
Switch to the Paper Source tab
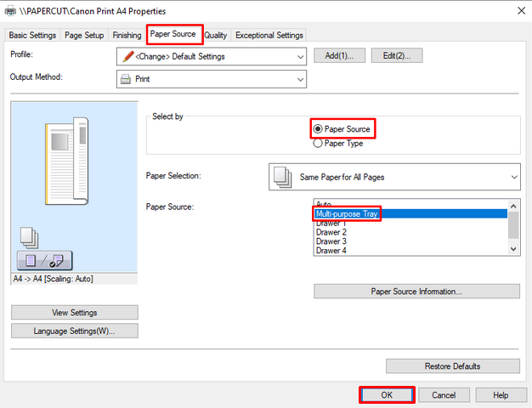pyautogui.click(x=173, y=34)
